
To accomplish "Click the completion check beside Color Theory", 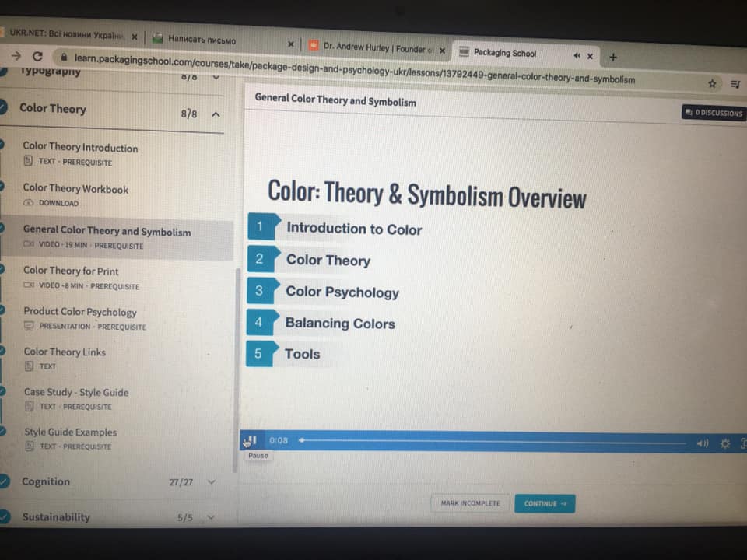I will [x=3, y=107].
